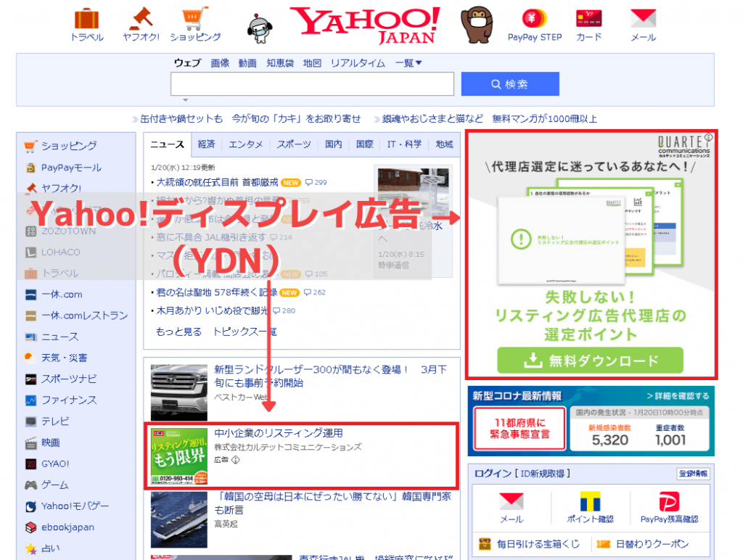Image resolution: width=743 pixels, height=560 pixels.
Task: Open the ショッピング cart icon in header
Action: pos(195,18)
